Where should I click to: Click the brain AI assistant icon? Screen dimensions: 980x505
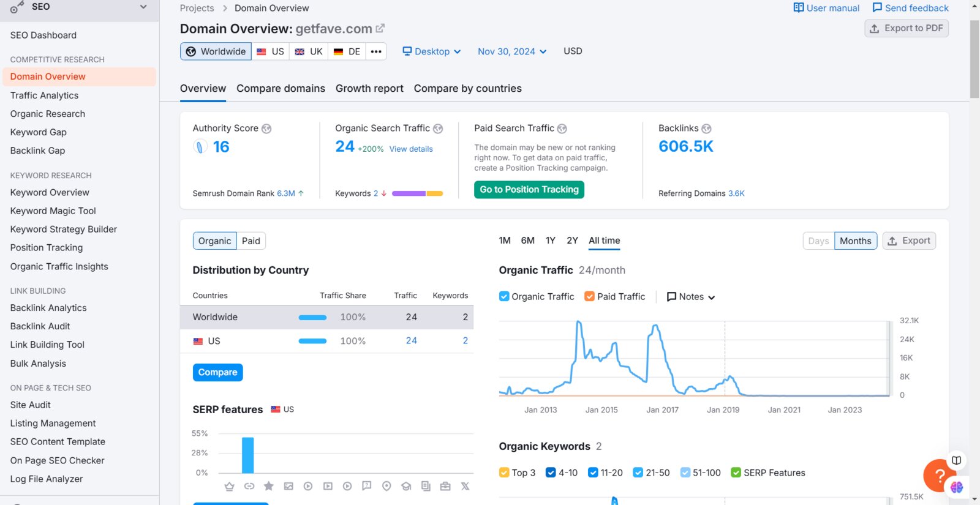coord(957,487)
